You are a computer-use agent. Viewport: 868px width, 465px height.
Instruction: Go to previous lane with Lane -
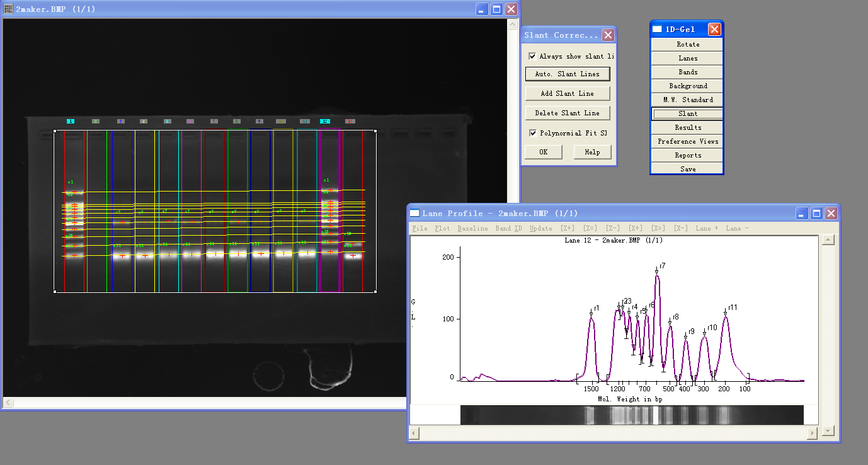click(737, 228)
